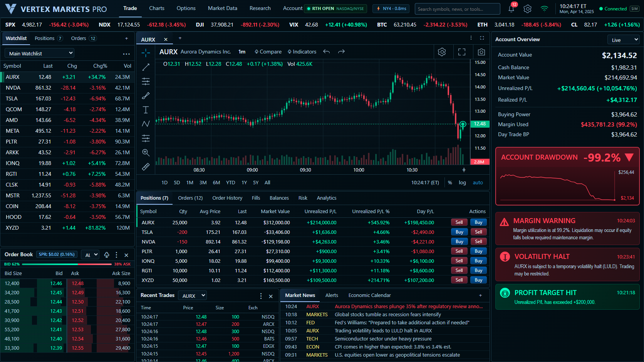Select the 1D chart range

click(164, 183)
